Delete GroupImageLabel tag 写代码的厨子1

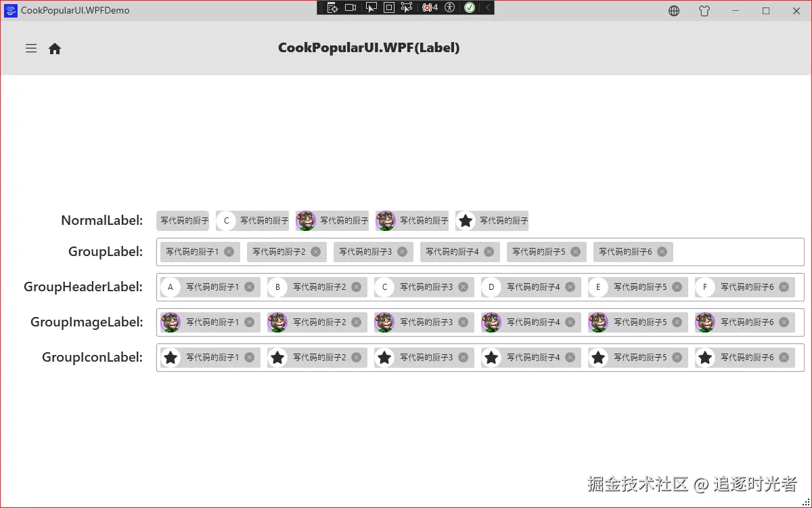250,322
